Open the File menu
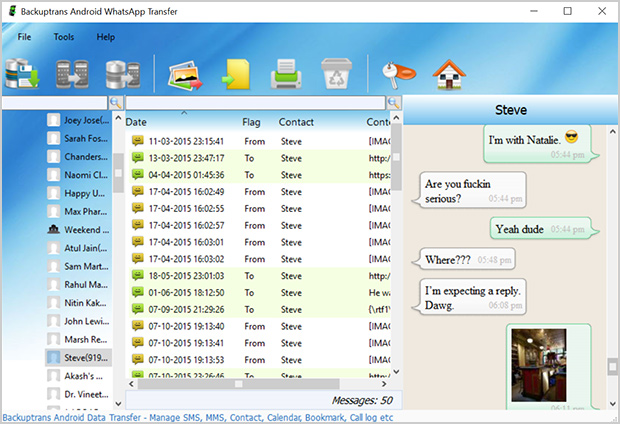 pyautogui.click(x=24, y=37)
